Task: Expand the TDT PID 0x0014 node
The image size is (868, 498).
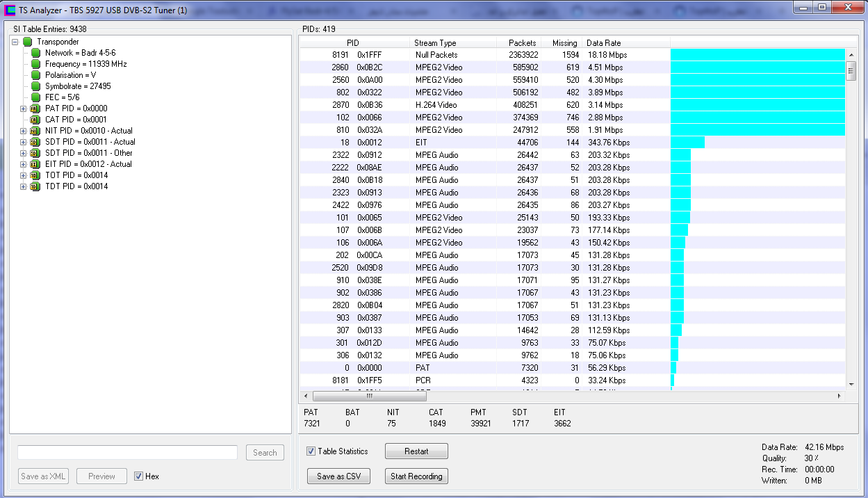Action: point(23,186)
